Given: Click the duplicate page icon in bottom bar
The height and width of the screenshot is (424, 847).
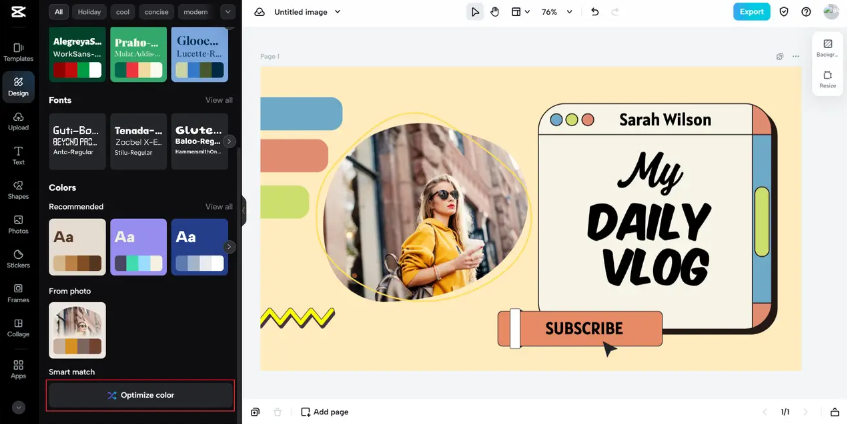Looking at the screenshot, I should click(x=255, y=412).
